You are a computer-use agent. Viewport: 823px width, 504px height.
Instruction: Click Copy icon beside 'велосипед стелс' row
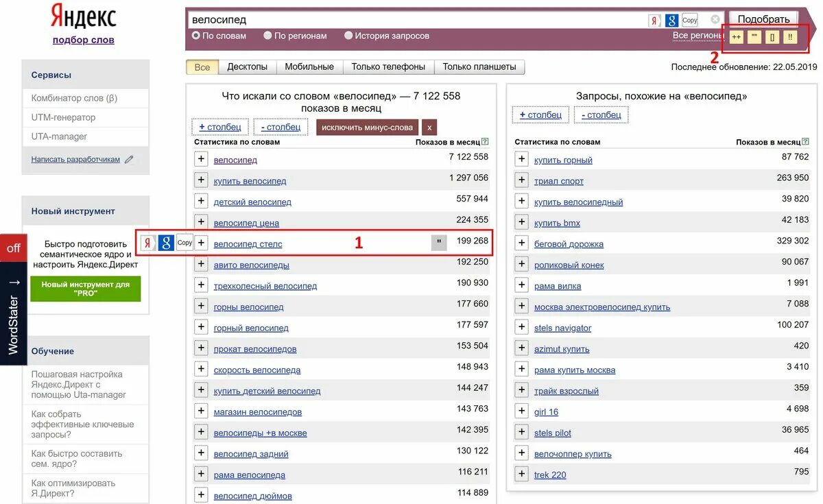pyautogui.click(x=184, y=243)
